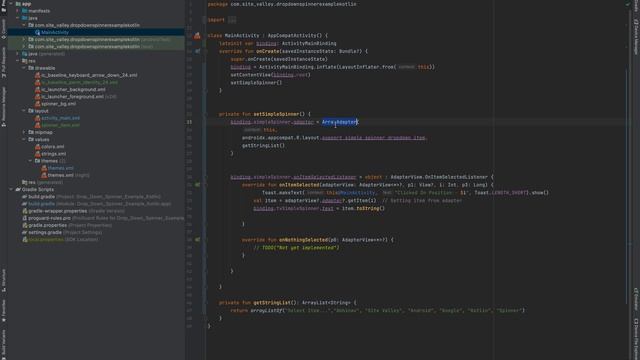Open Device Manager right tool window

click(636, 37)
